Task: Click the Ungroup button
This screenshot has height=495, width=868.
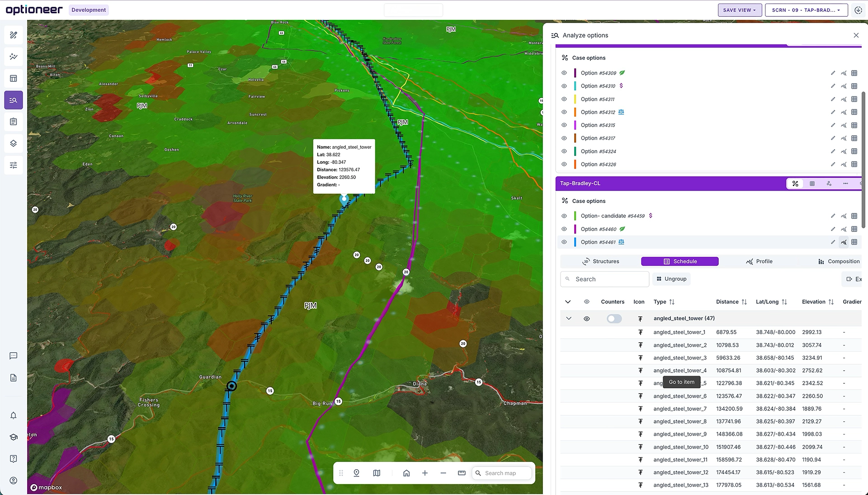Action: tap(671, 279)
